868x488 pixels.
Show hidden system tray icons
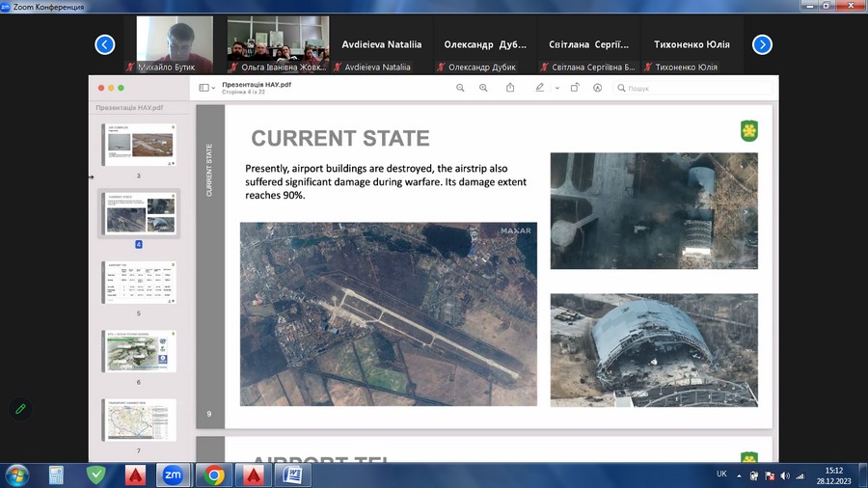741,475
